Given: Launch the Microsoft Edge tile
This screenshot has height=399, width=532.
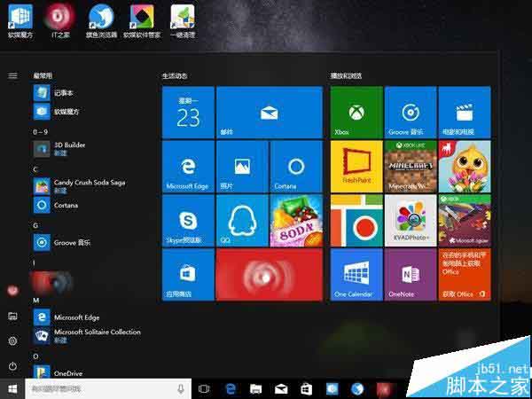Looking at the screenshot, I should click(188, 167).
